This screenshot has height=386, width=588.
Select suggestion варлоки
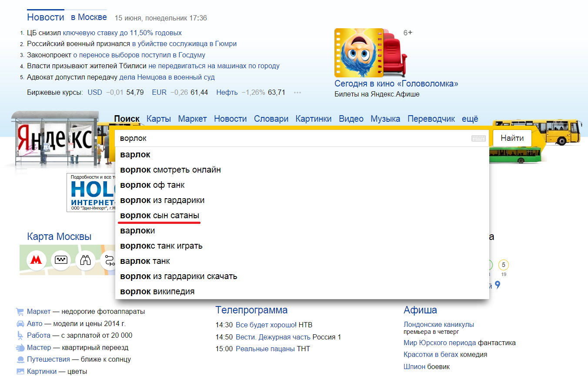point(302,230)
